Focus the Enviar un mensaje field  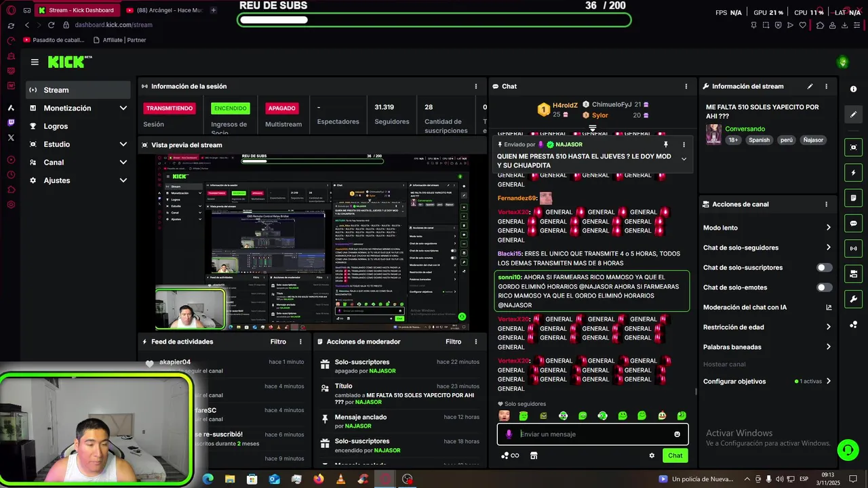[x=594, y=434]
